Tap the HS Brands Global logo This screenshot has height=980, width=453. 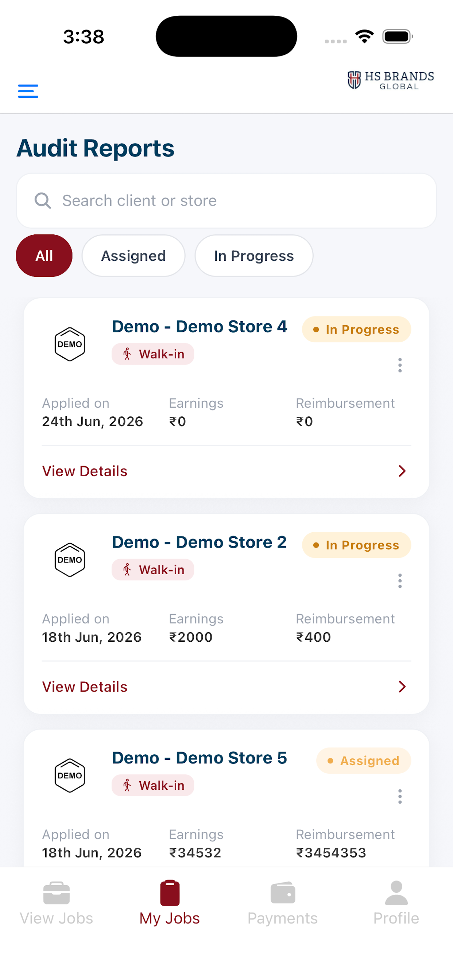click(x=391, y=80)
